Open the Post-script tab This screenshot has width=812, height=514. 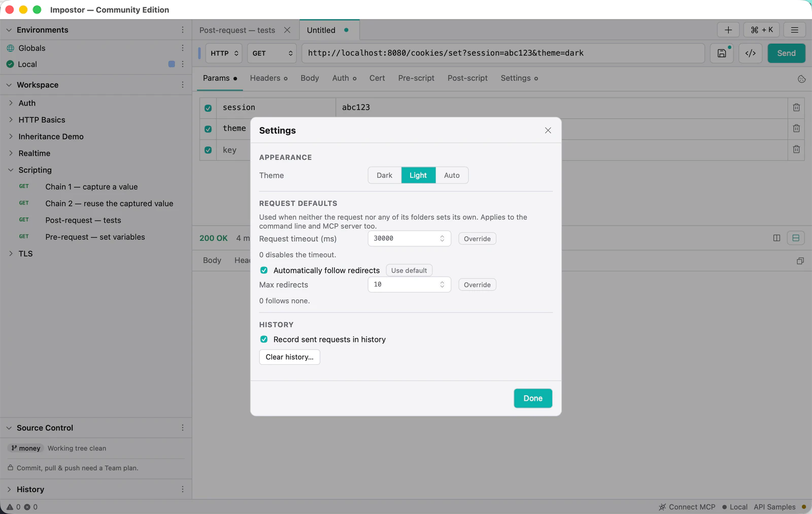pyautogui.click(x=467, y=78)
